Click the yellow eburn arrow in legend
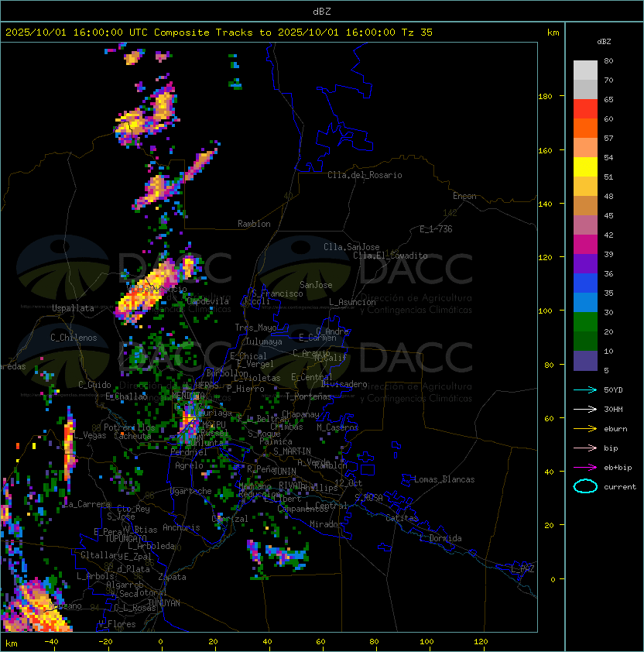 click(585, 429)
